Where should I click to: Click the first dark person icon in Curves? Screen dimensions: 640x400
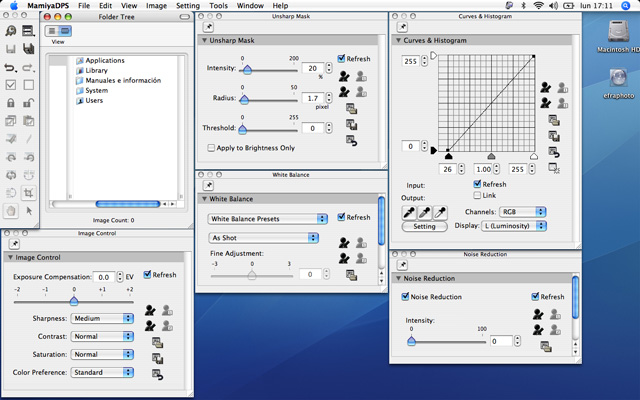click(546, 87)
